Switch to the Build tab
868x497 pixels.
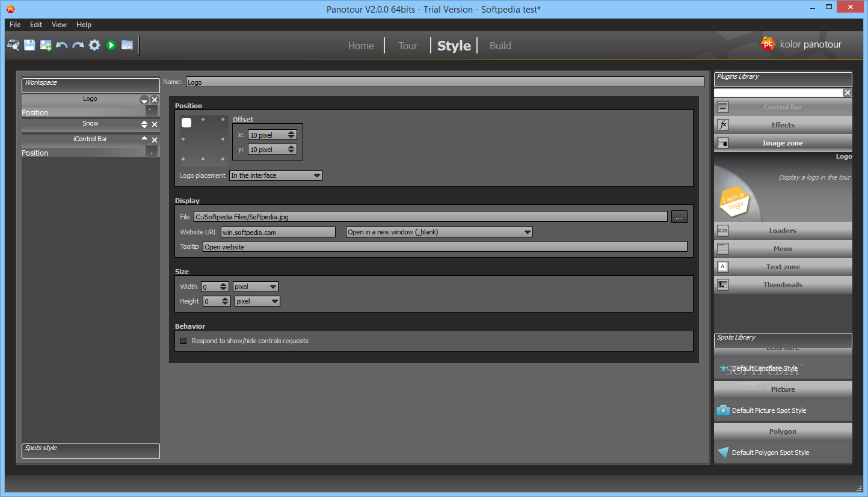[500, 46]
